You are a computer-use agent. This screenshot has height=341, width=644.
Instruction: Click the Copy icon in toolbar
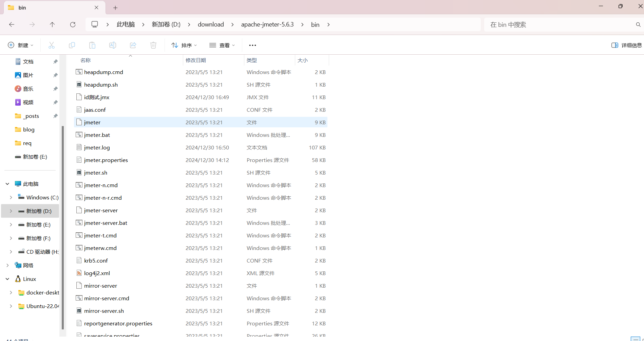(x=72, y=45)
